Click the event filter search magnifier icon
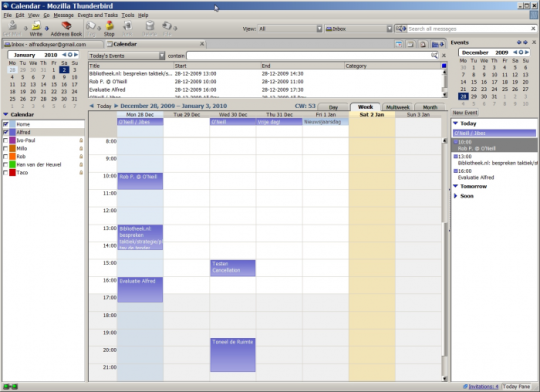 click(434, 55)
